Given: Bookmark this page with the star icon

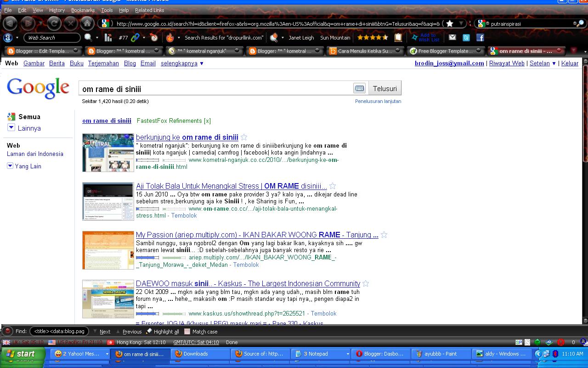Looking at the screenshot, I should (450, 23).
